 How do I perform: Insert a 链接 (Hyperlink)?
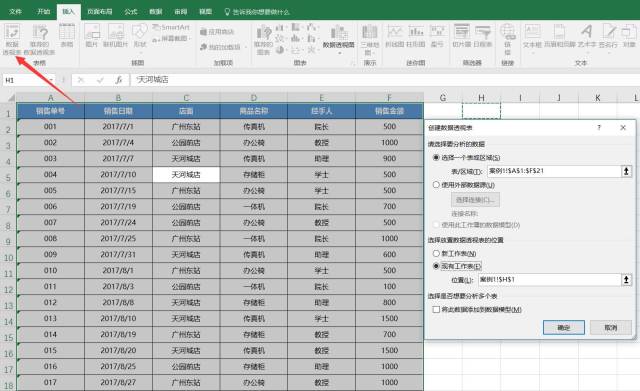click(x=507, y=39)
